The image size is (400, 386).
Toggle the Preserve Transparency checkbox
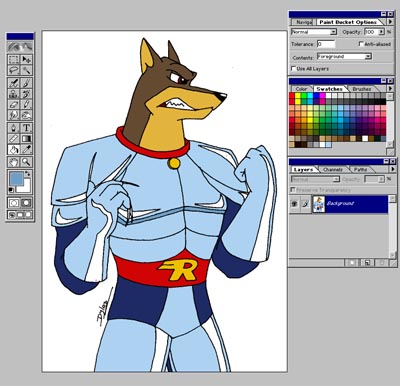pyautogui.click(x=293, y=190)
